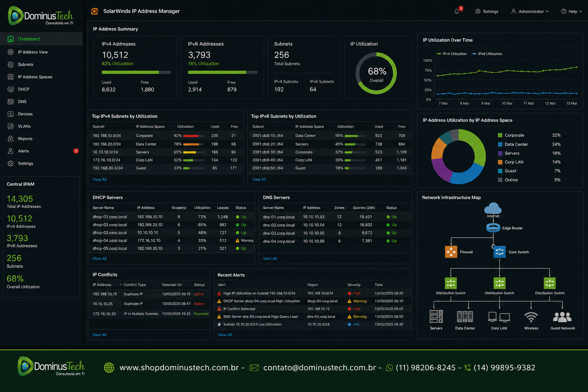Click the Help question mark icon

pos(563,11)
